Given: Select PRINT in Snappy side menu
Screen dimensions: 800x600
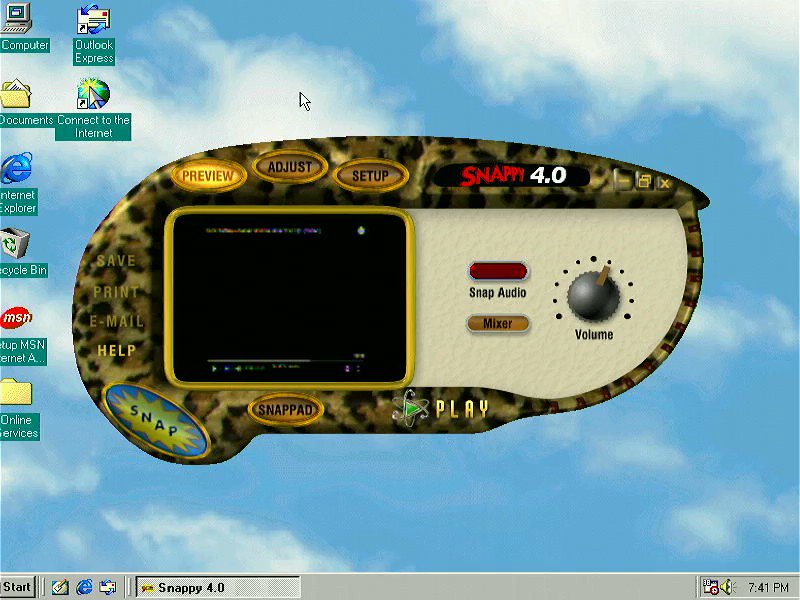Looking at the screenshot, I should [x=116, y=292].
